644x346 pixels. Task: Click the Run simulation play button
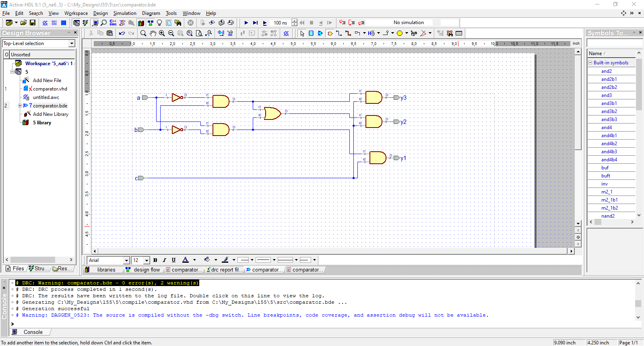tap(246, 23)
